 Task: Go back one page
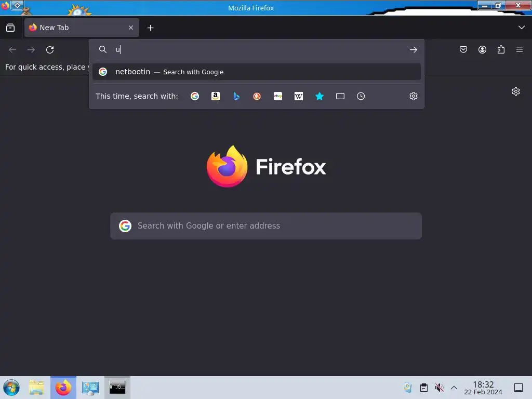pos(12,50)
